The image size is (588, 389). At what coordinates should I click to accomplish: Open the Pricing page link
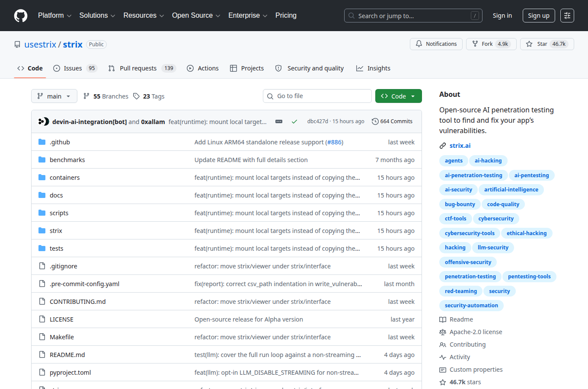pyautogui.click(x=286, y=16)
